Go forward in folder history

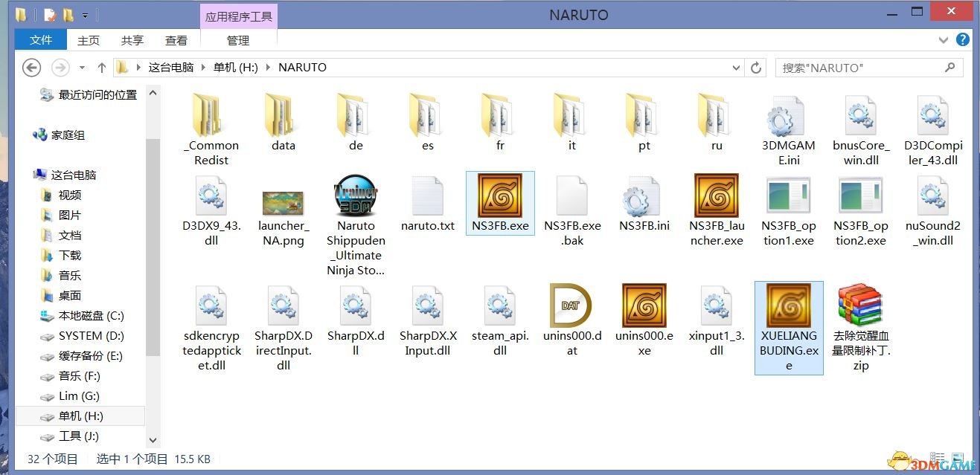pyautogui.click(x=60, y=68)
